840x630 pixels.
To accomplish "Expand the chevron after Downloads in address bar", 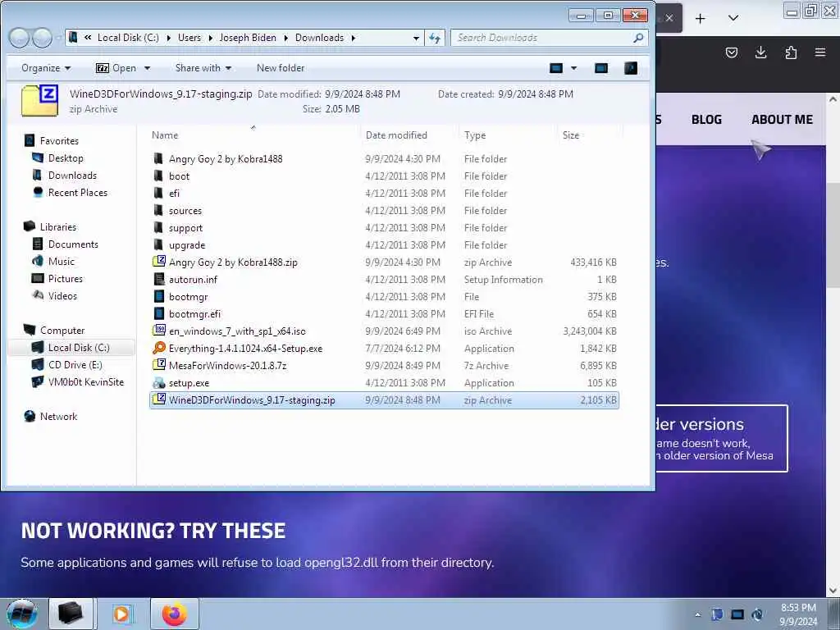I will [x=354, y=38].
